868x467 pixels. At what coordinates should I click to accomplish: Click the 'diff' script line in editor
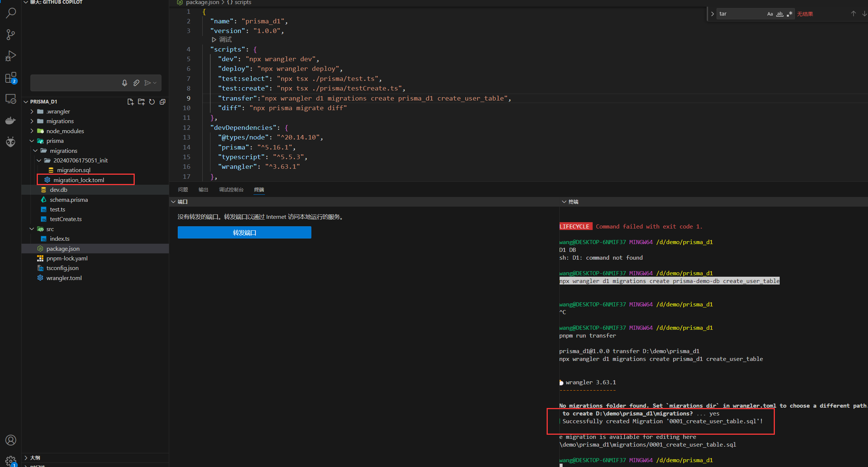[x=282, y=108]
